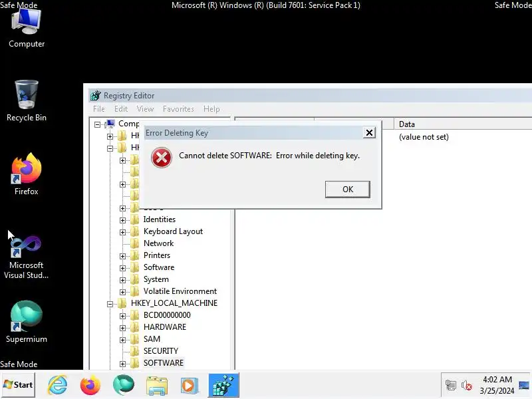Open the Recycle Bin desktop icon

27,101
